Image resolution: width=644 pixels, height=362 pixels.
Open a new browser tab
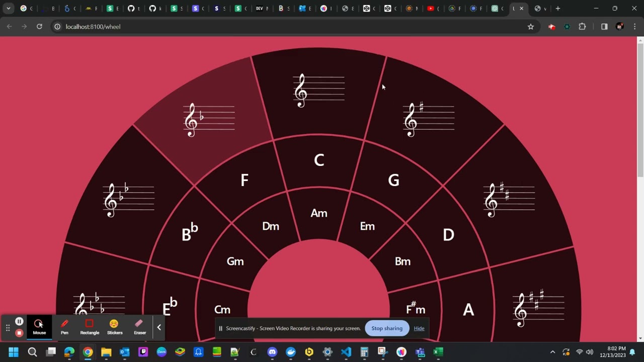pos(557,9)
